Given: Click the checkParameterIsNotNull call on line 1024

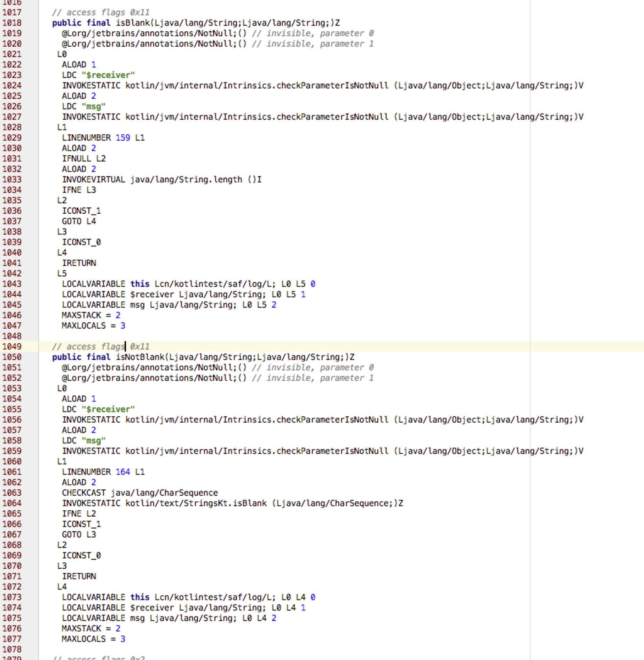Looking at the screenshot, I should pos(323,86).
